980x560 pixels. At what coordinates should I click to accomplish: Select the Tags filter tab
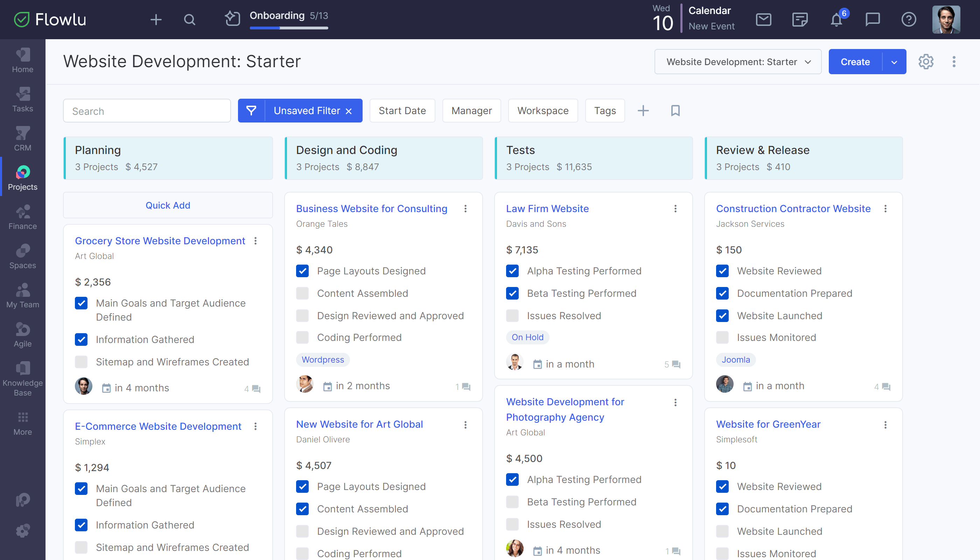pos(604,110)
